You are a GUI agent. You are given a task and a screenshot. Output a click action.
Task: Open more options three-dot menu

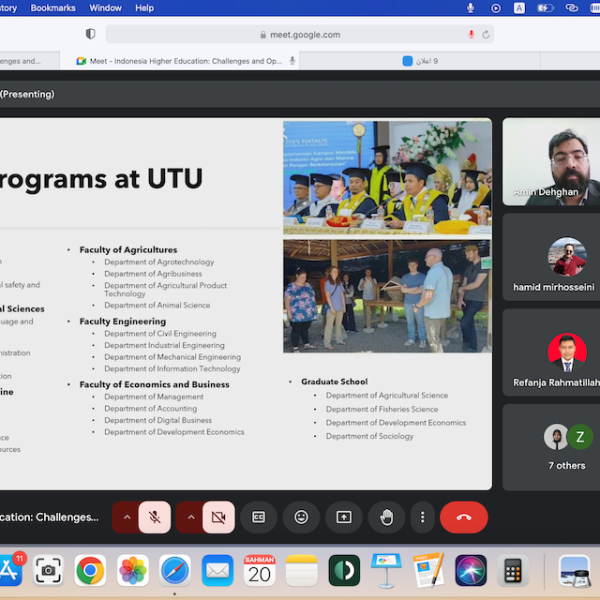pos(423,517)
